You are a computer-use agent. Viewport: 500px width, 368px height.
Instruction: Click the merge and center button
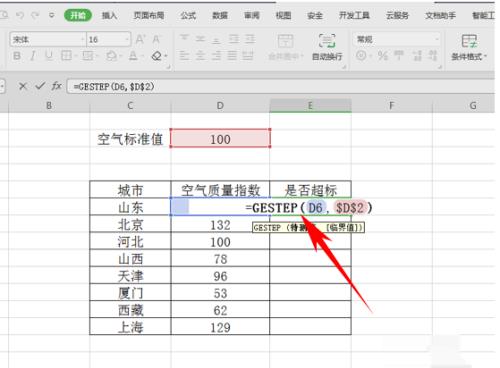[286, 47]
